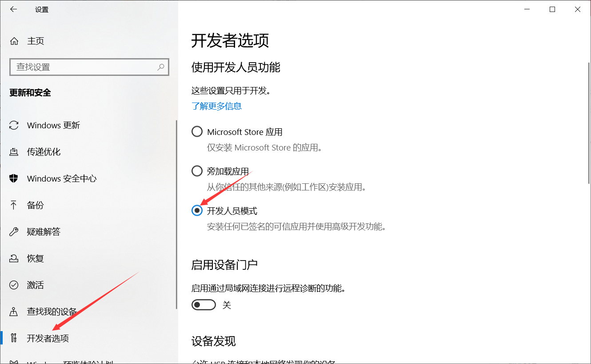Click the 疑难解答 wrench icon

coord(13,231)
